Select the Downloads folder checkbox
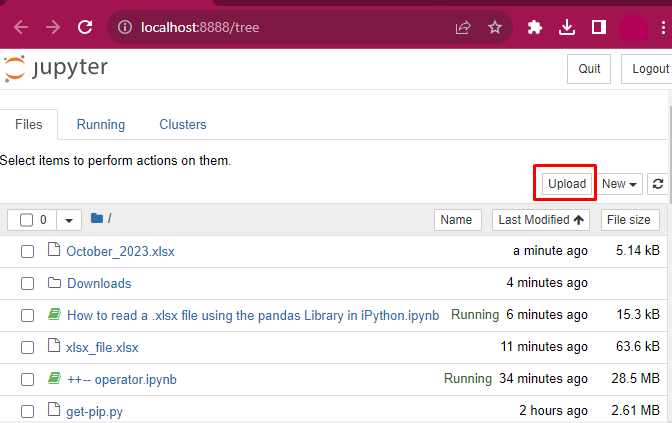 pos(27,283)
